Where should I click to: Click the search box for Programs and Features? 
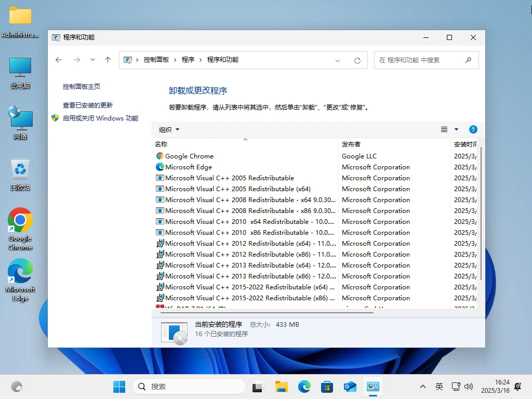click(426, 60)
